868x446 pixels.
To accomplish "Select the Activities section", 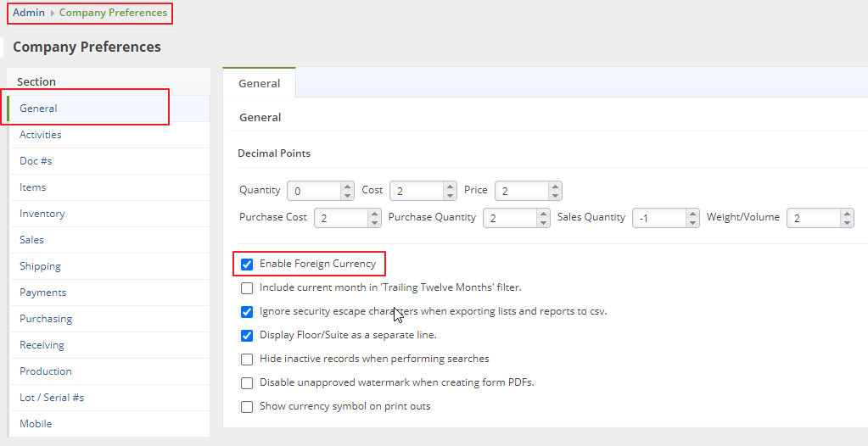I will 41,135.
